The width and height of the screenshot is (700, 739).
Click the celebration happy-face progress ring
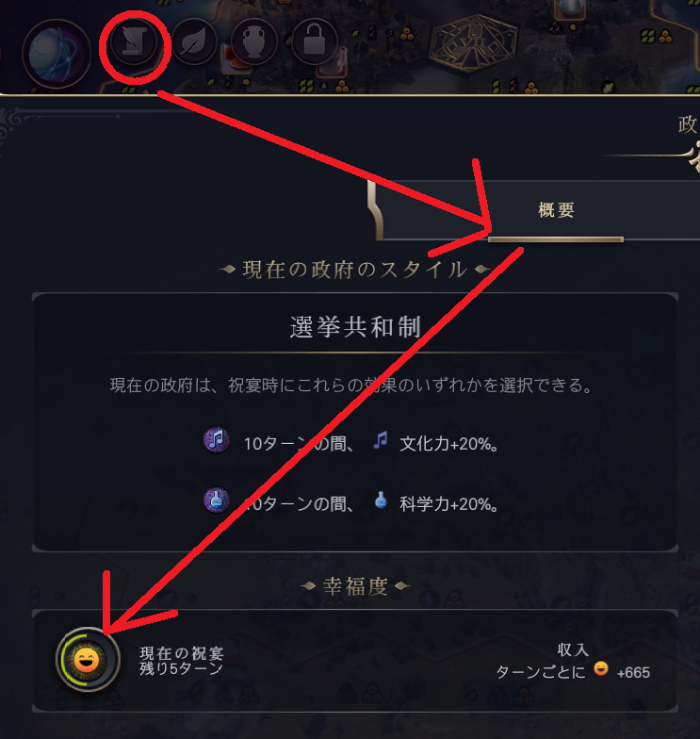(x=88, y=660)
